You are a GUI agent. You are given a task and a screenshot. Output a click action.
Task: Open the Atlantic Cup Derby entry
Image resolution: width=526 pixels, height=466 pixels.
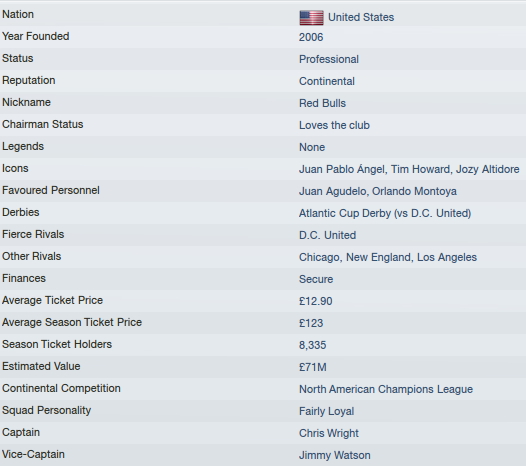click(385, 213)
